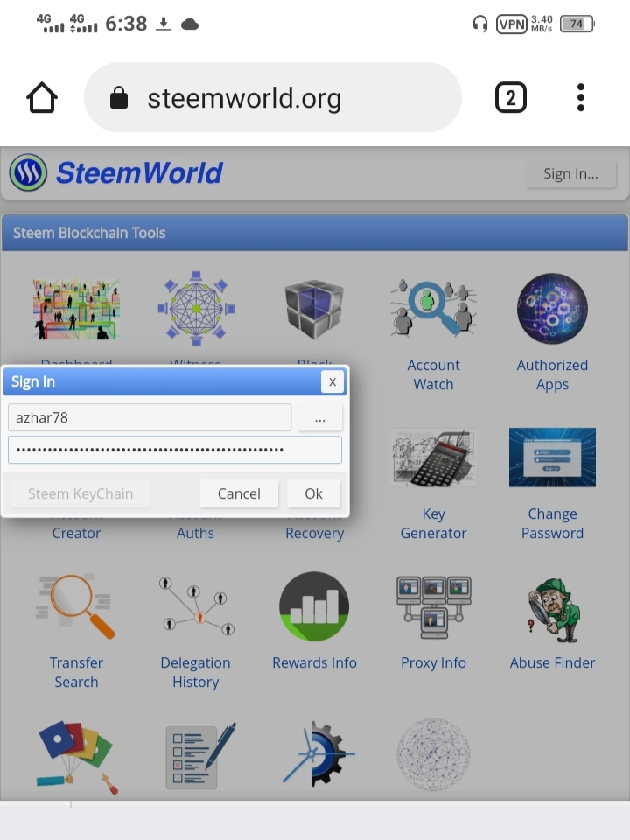Viewport: 630px width, 840px height.
Task: Click the Sign In... button in header
Action: tap(571, 173)
